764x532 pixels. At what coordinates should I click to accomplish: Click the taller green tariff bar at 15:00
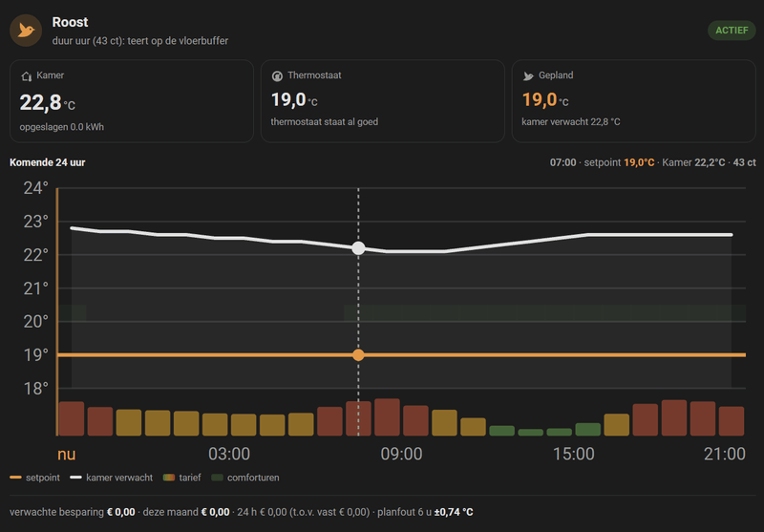588,429
